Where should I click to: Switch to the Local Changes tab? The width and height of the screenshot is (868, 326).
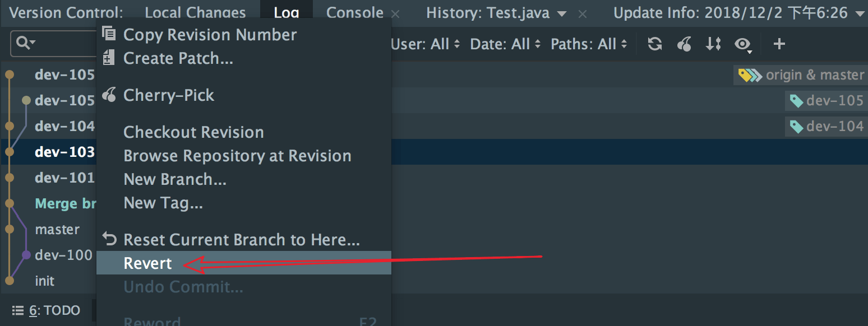[x=195, y=13]
